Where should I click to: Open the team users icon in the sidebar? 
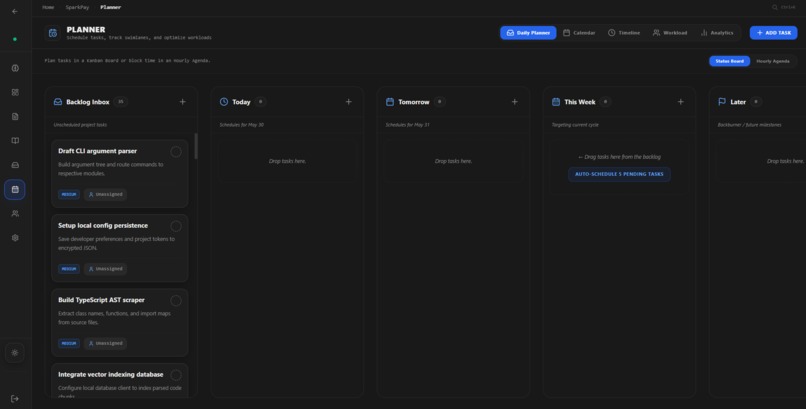pos(15,214)
